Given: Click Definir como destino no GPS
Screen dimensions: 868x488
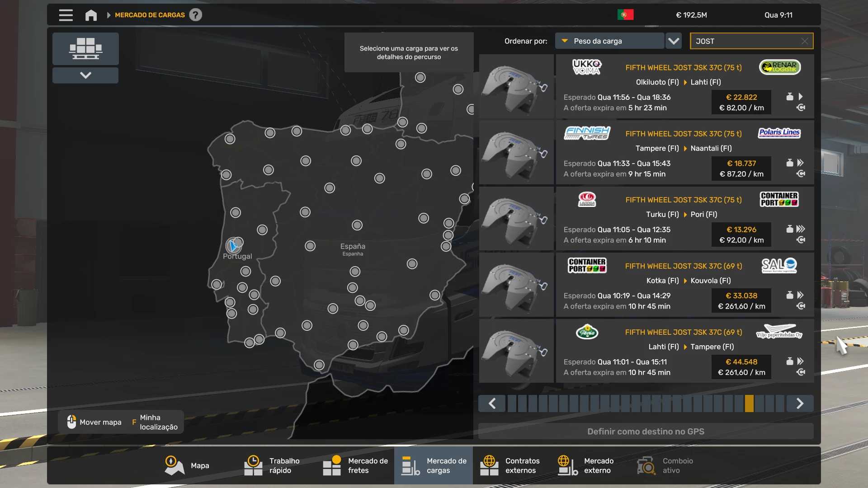Looking at the screenshot, I should coord(646,432).
